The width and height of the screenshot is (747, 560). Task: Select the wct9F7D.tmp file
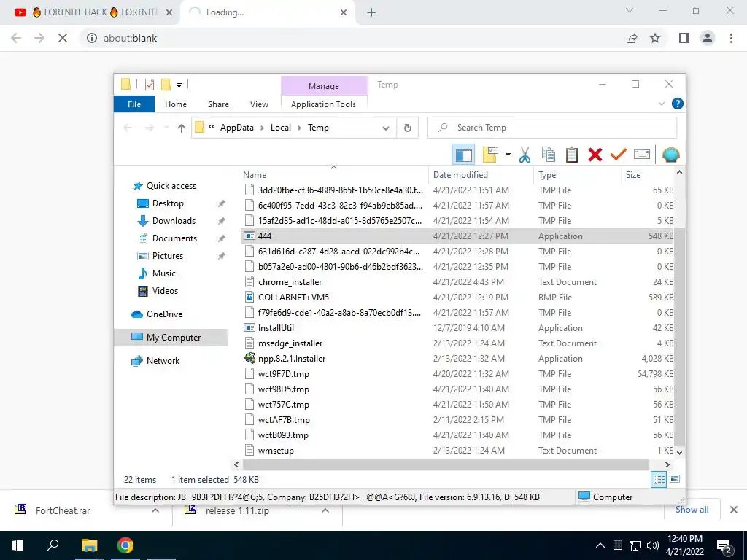[458, 374]
